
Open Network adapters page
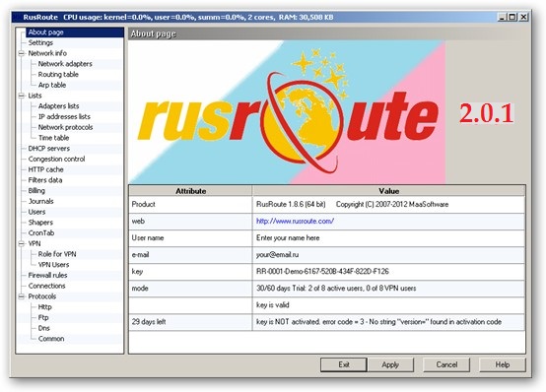pyautogui.click(x=65, y=64)
